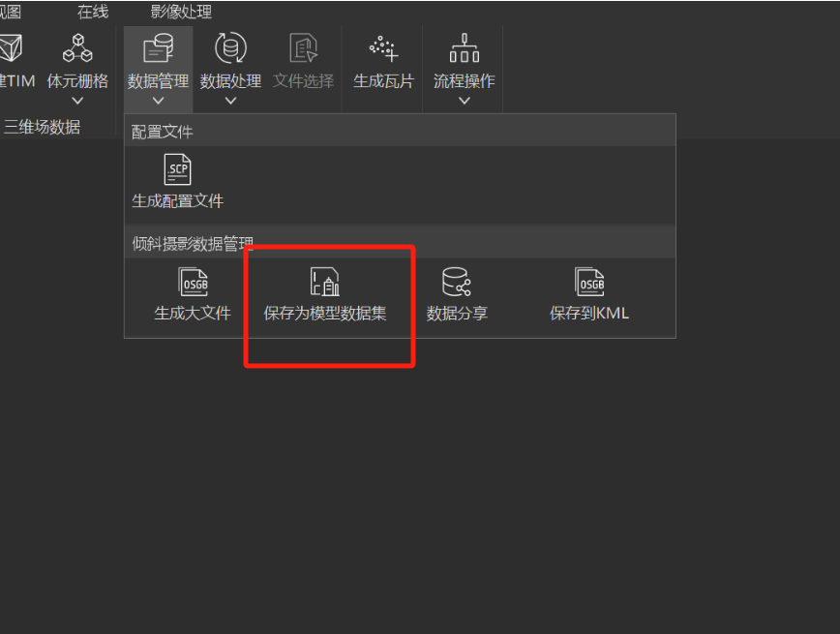Click the 倾斜摄影数据管理 section header
The width and height of the screenshot is (840, 634).
point(193,244)
